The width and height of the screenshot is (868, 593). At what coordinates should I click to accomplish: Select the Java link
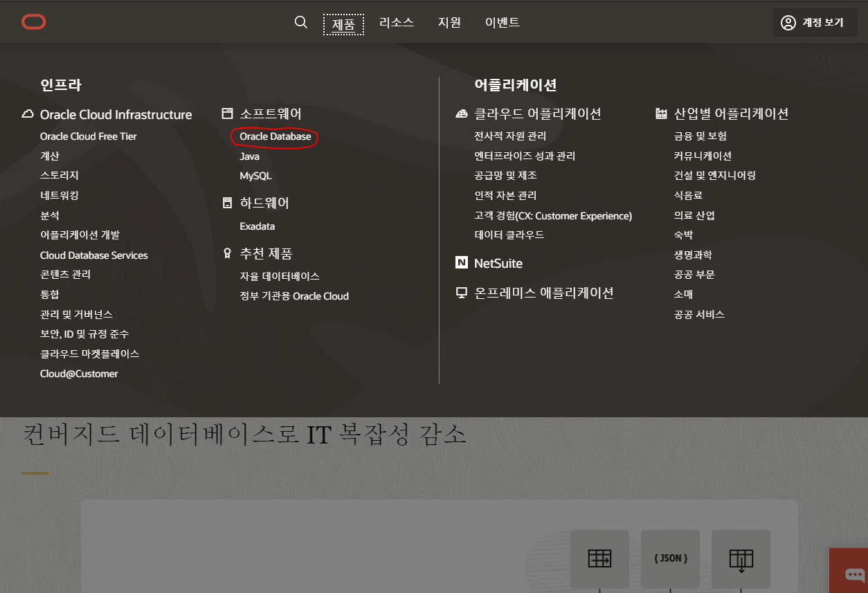click(250, 156)
